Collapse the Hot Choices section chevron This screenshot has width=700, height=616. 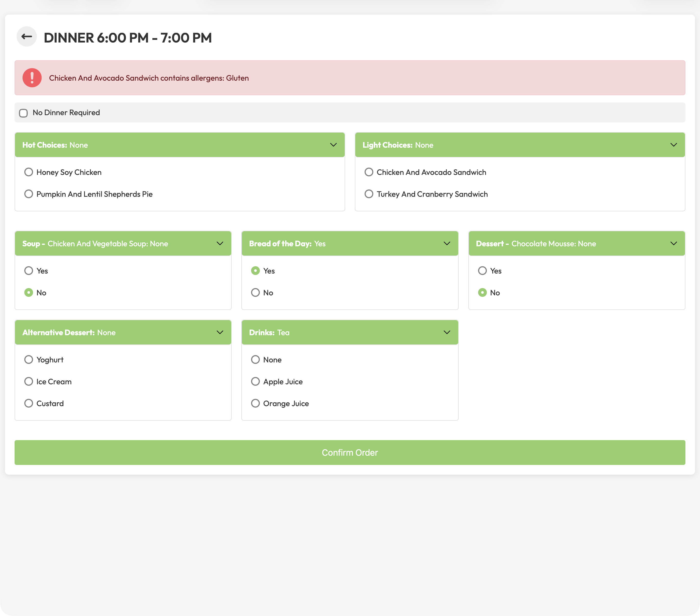[333, 145]
